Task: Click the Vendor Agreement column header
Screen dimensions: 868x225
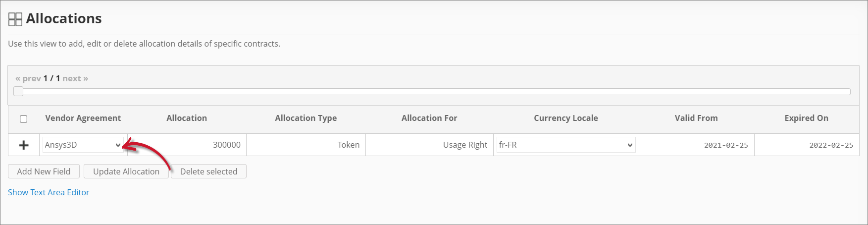Action: (x=83, y=118)
